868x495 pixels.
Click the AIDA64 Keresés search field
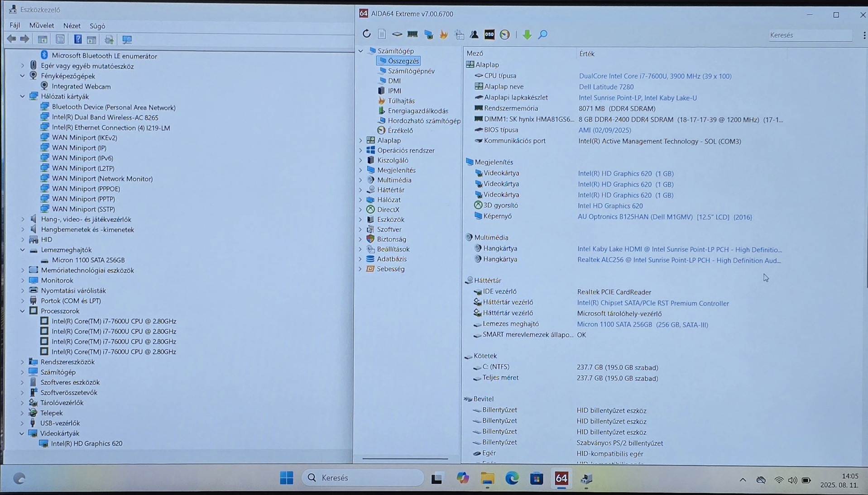tap(810, 35)
